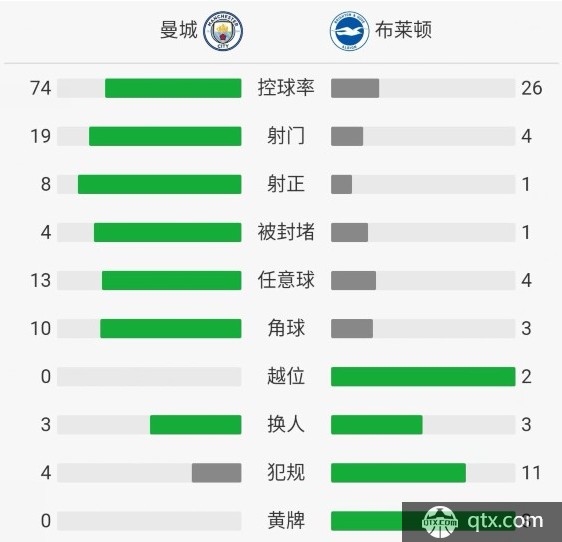The width and height of the screenshot is (562, 542).
Task: Open the 曼城 team name
Action: coord(178,30)
